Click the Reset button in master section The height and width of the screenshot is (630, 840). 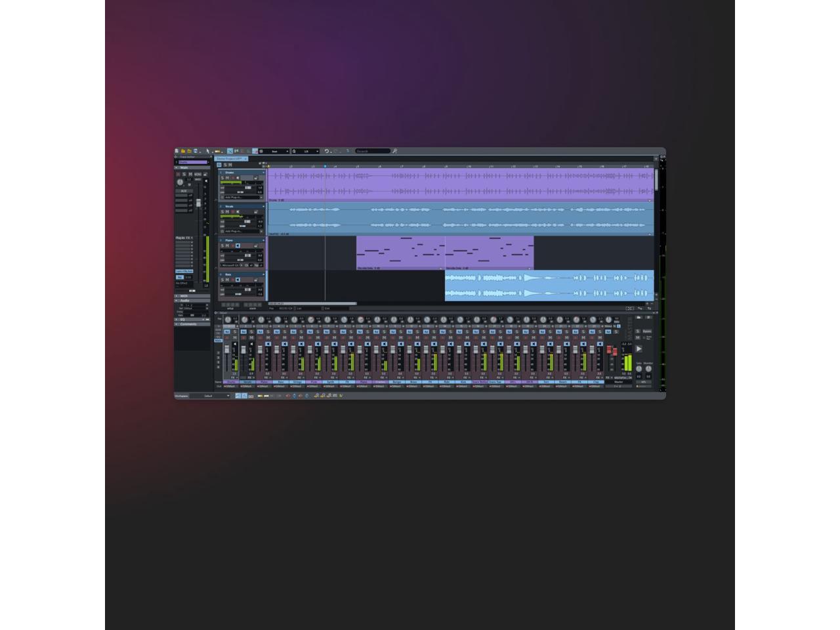[x=647, y=331]
